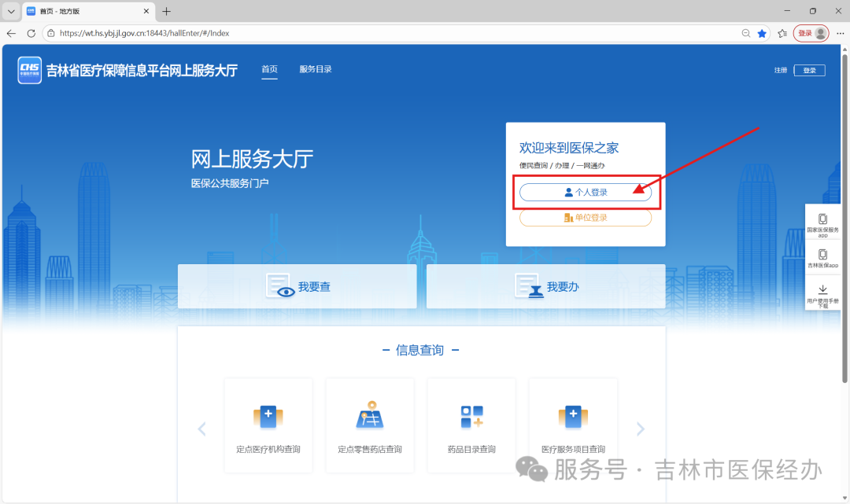Open the 服务目录 menu item
This screenshot has width=850, height=504.
click(316, 69)
